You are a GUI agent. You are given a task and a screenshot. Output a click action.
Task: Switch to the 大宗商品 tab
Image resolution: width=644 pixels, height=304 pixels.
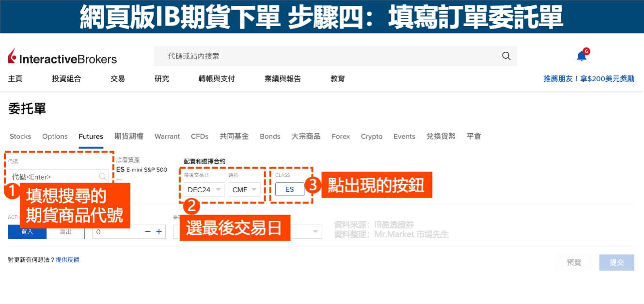306,137
